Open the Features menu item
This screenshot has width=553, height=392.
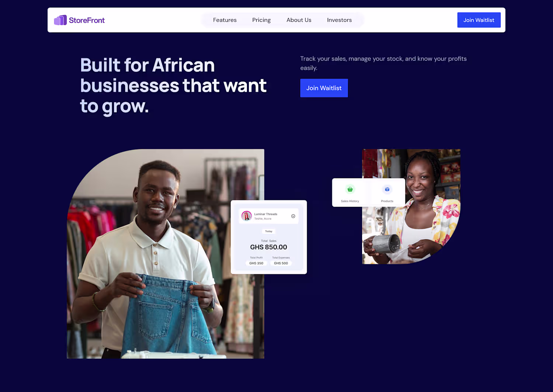(x=225, y=20)
